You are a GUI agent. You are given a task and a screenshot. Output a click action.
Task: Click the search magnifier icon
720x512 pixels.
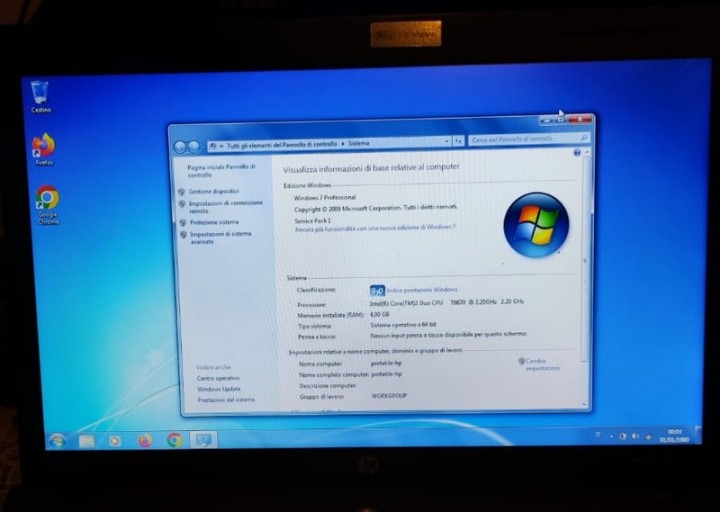point(584,137)
